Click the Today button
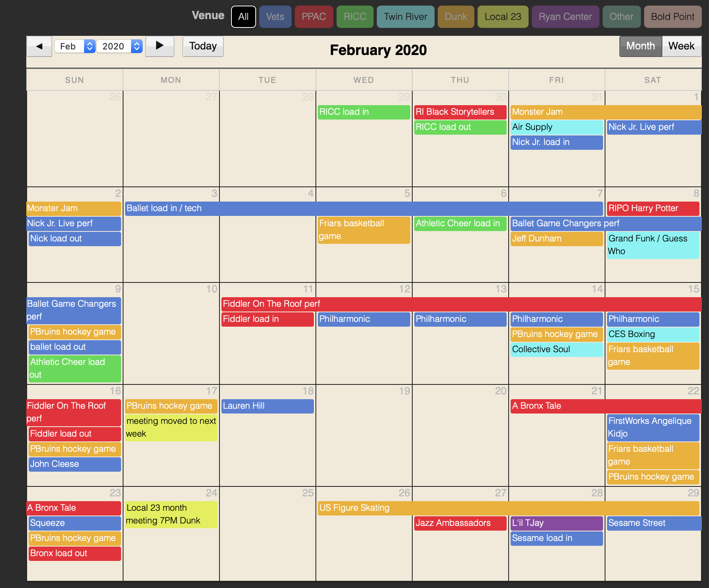 pos(203,46)
